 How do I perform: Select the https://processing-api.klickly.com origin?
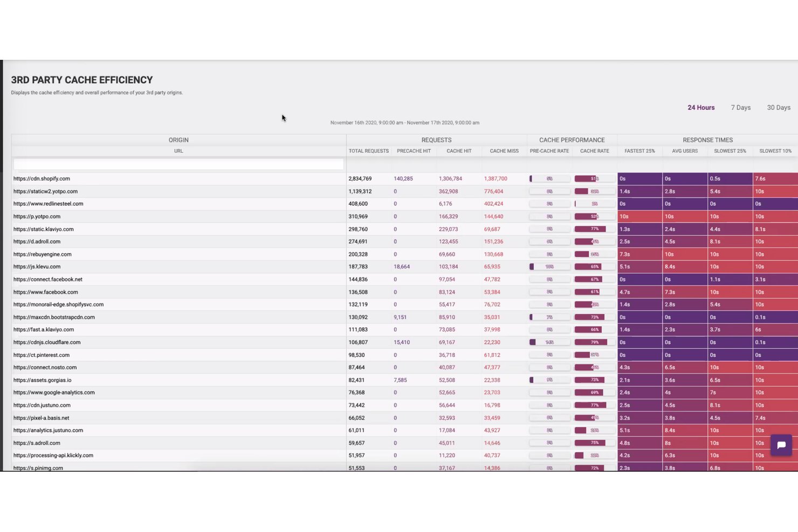(53, 455)
